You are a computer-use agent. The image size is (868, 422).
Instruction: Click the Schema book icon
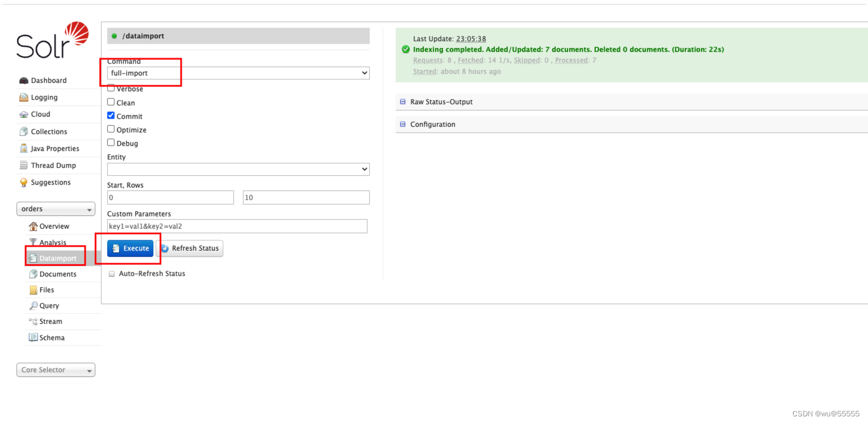tap(33, 337)
